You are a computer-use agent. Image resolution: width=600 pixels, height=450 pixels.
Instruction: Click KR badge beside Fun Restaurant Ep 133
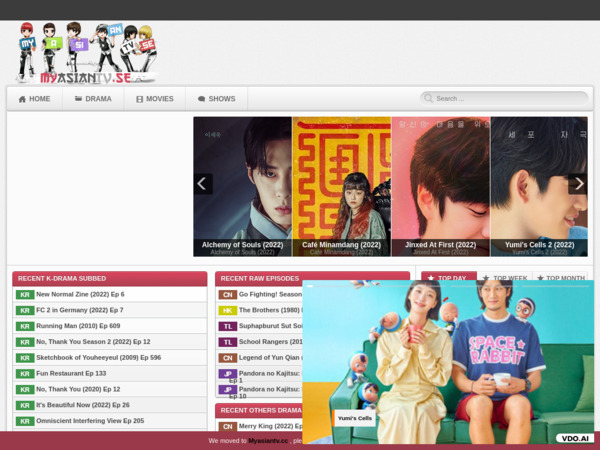click(25, 374)
